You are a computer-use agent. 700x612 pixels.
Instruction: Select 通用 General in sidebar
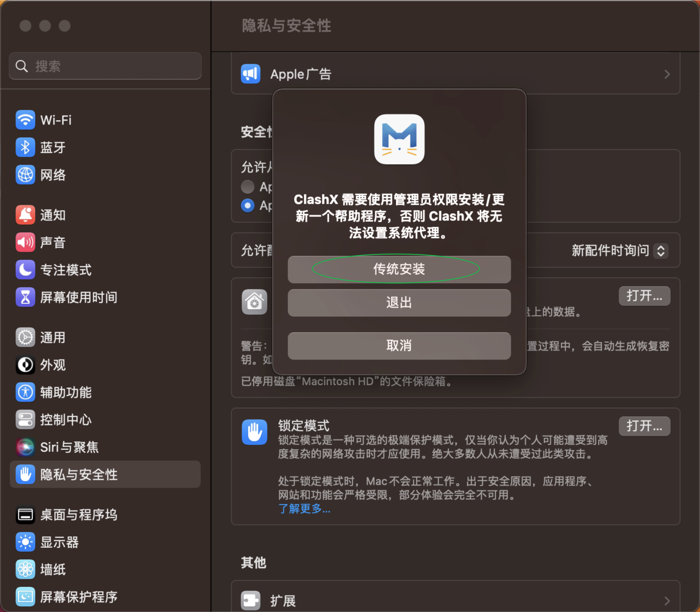(x=53, y=337)
